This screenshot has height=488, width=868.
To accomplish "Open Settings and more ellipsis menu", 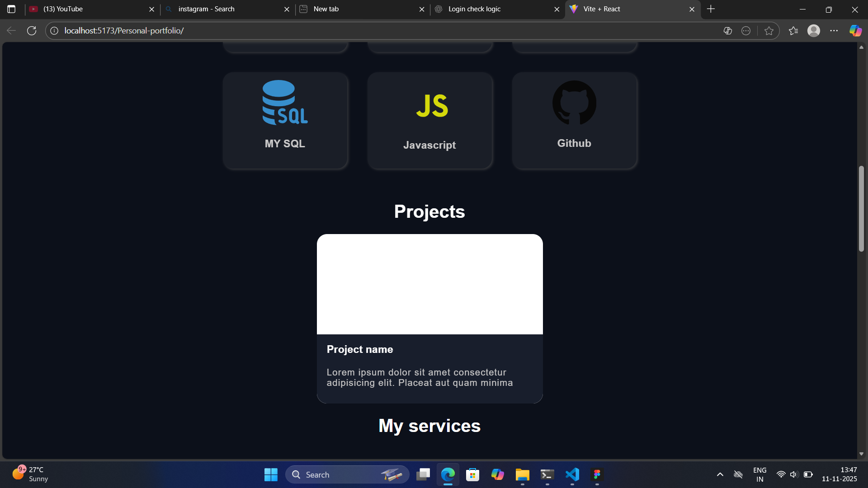I will point(834,31).
